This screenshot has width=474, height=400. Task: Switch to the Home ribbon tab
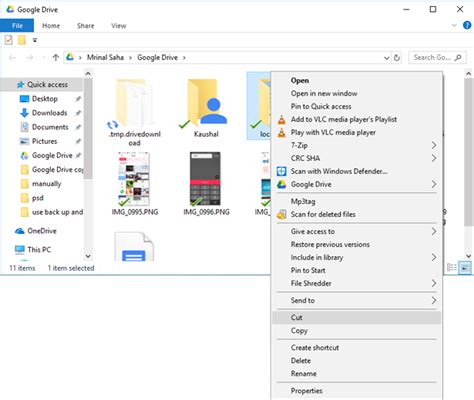click(x=51, y=26)
